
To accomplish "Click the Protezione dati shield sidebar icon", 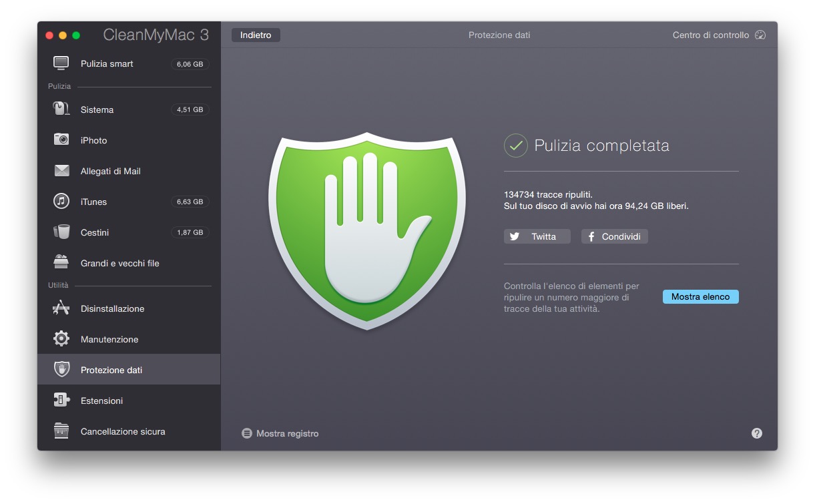I will tap(61, 369).
